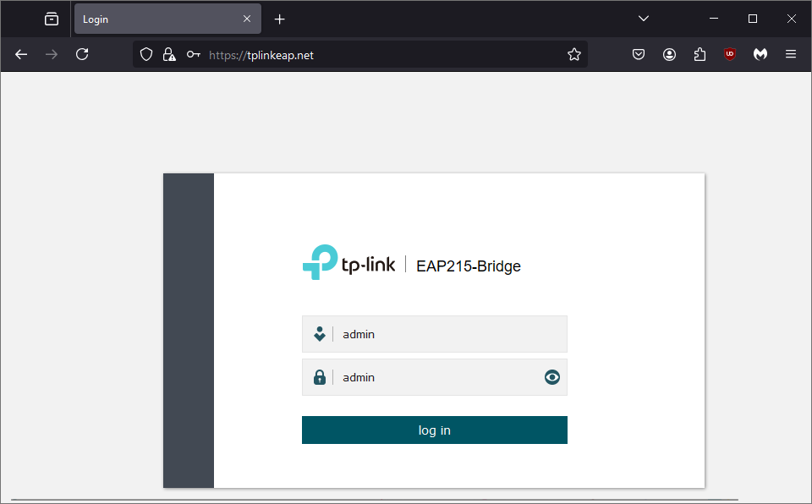The height and width of the screenshot is (504, 812).
Task: Open the Pocket save icon
Action: tap(639, 54)
